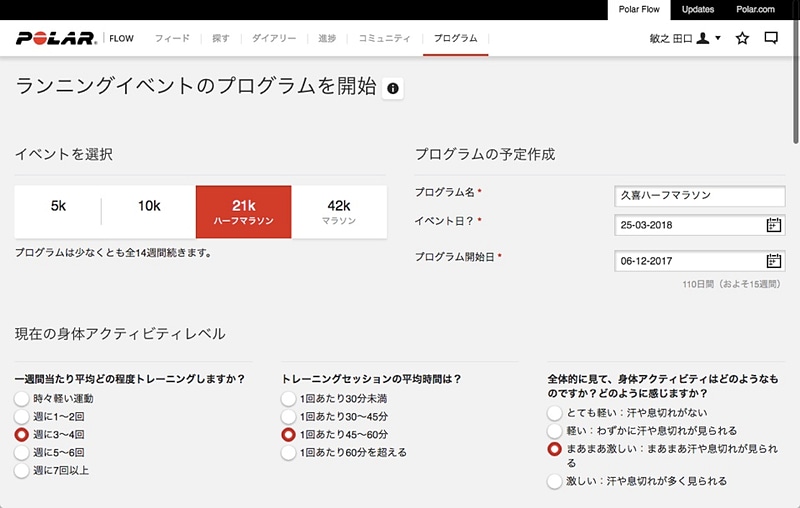
Task: Select 週に5〜6回 radio option
Action: (x=21, y=452)
